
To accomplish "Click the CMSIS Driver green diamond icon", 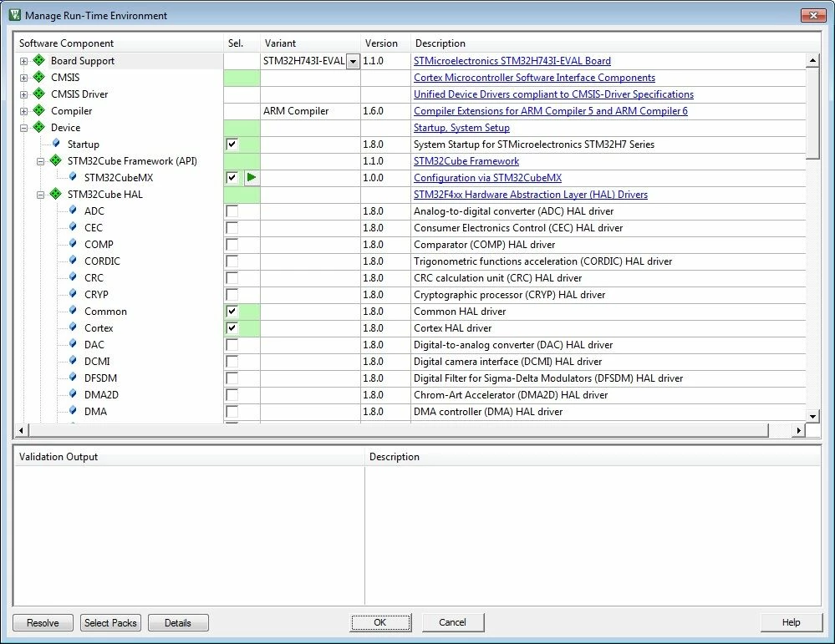I will pyautogui.click(x=39, y=94).
